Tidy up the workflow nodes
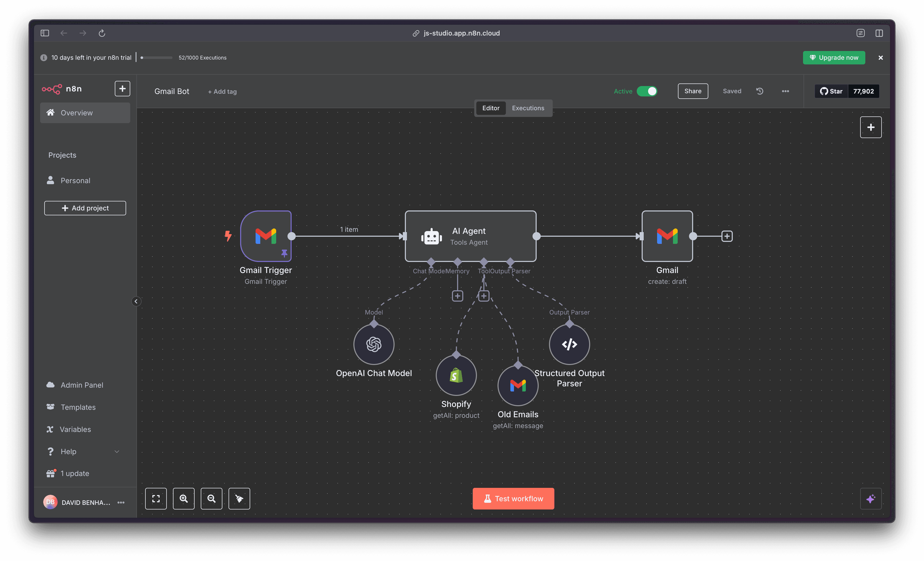 click(239, 499)
